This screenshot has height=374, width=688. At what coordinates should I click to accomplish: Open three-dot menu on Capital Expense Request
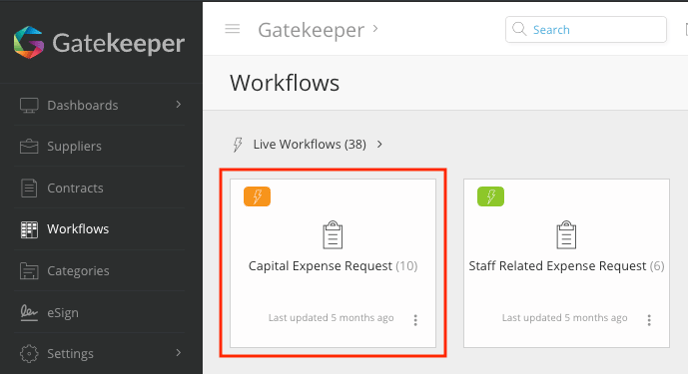pyautogui.click(x=416, y=320)
